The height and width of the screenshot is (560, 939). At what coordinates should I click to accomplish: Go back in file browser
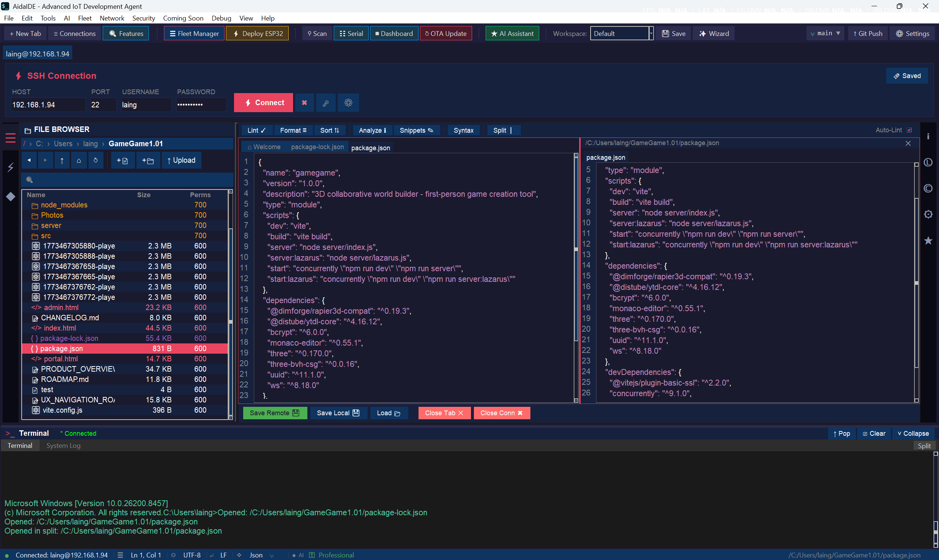[29, 161]
